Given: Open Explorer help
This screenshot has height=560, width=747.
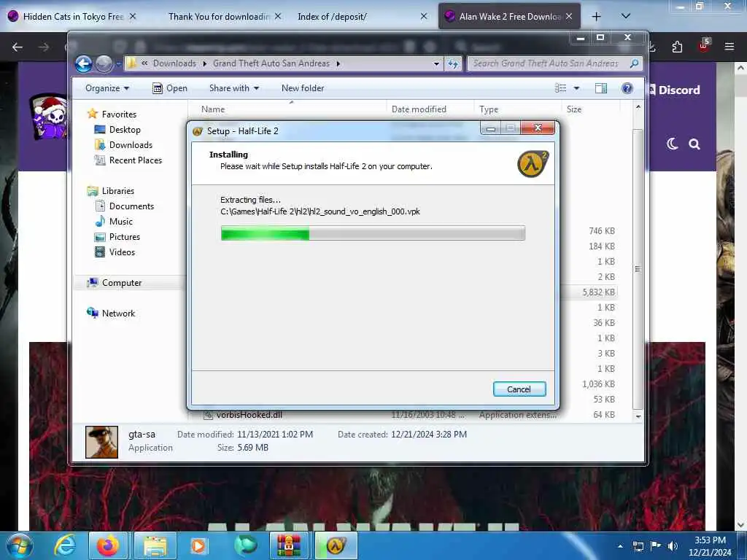Looking at the screenshot, I should click(627, 88).
